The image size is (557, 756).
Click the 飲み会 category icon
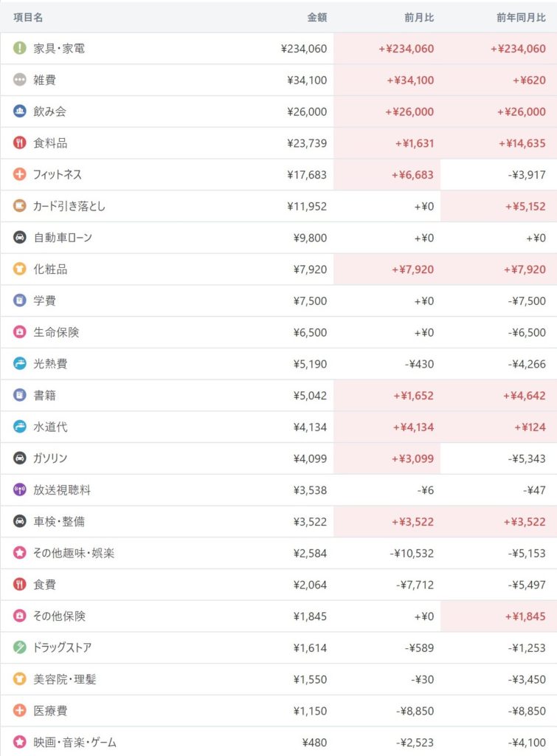coord(20,111)
